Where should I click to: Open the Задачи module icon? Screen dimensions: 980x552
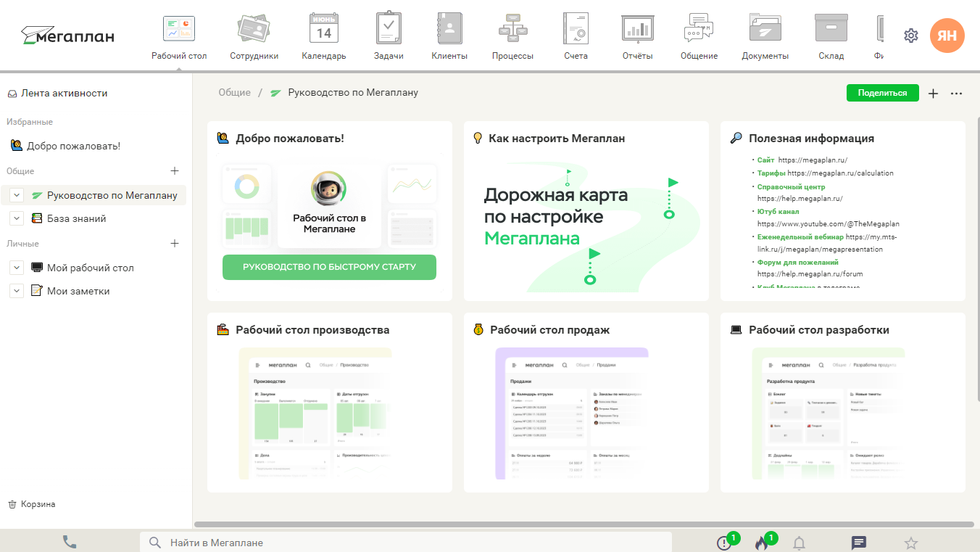click(389, 29)
